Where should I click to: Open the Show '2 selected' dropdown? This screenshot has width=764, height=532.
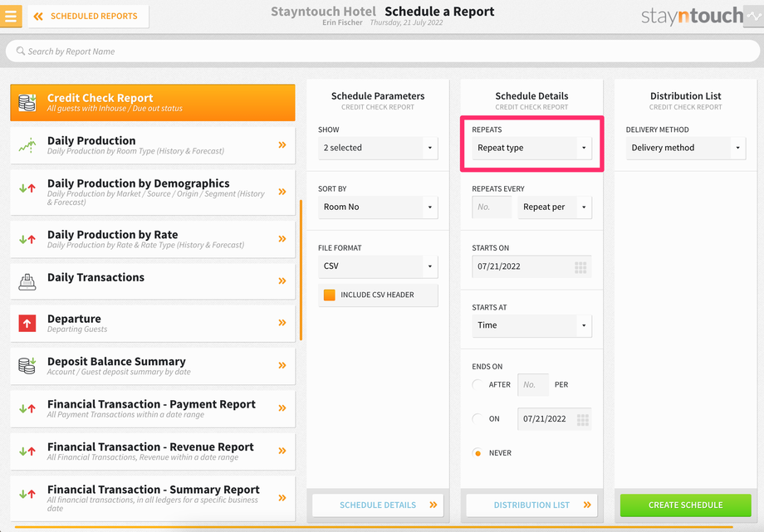(x=378, y=148)
